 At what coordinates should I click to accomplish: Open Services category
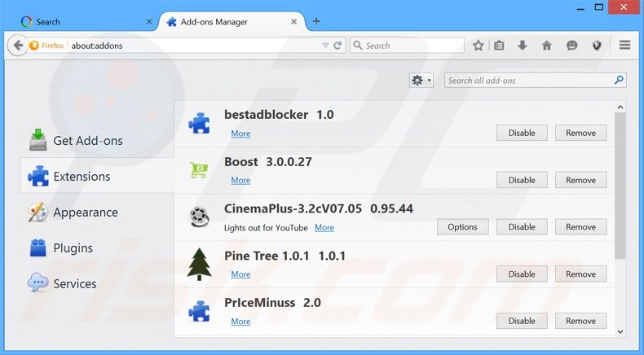point(97,283)
